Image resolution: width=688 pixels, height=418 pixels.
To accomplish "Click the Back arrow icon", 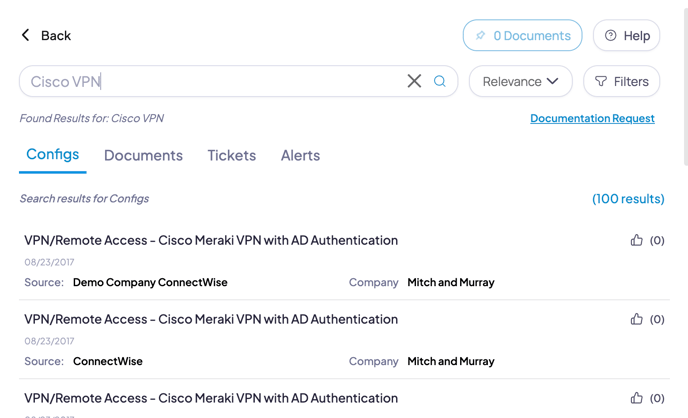I will 25,35.
